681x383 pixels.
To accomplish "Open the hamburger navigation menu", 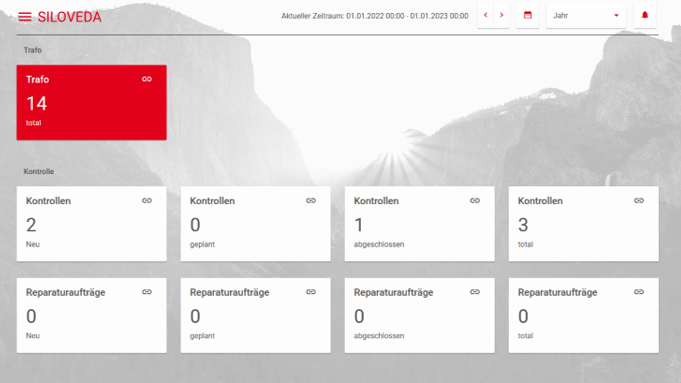I will coord(25,17).
